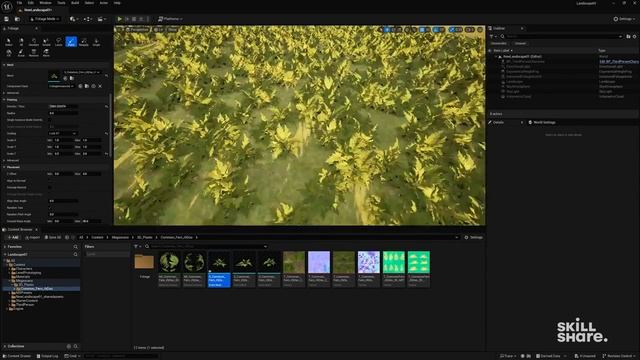Toggle the Align to Normal checkbox
Viewport: 640px width, 360px height.
pos(50,180)
